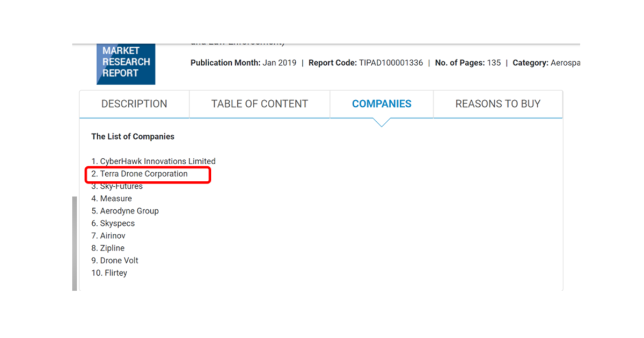Click the Report Code TIPAD100001336 text
The width and height of the screenshot is (644, 338).
coord(365,63)
